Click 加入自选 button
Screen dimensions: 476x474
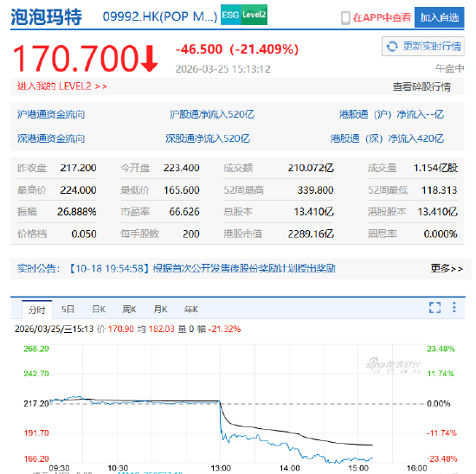(440, 17)
